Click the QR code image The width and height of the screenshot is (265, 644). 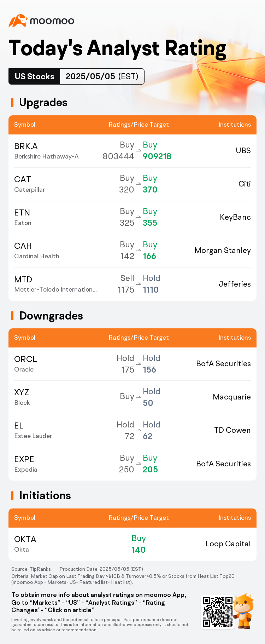tap(217, 612)
